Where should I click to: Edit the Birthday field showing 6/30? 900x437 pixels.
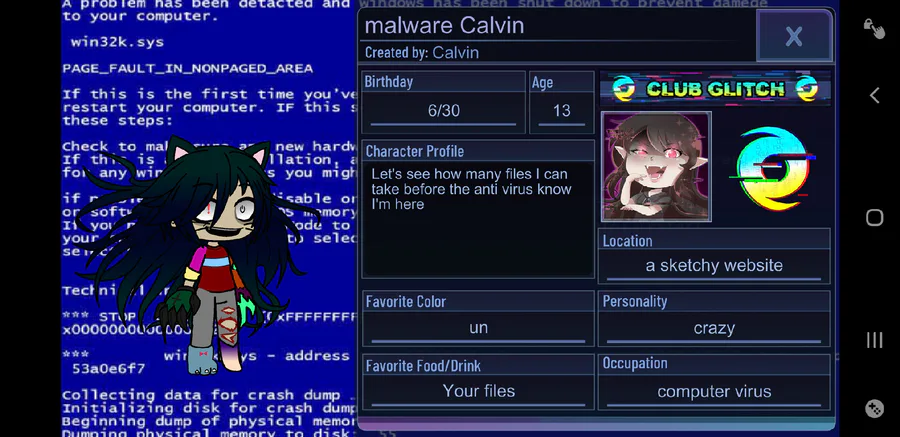click(444, 110)
